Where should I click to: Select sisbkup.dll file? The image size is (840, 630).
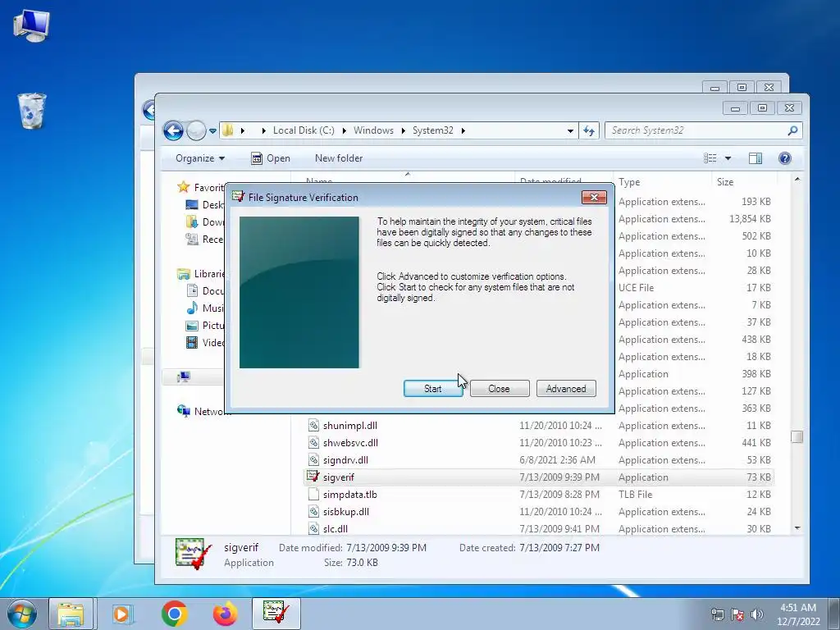pyautogui.click(x=346, y=511)
